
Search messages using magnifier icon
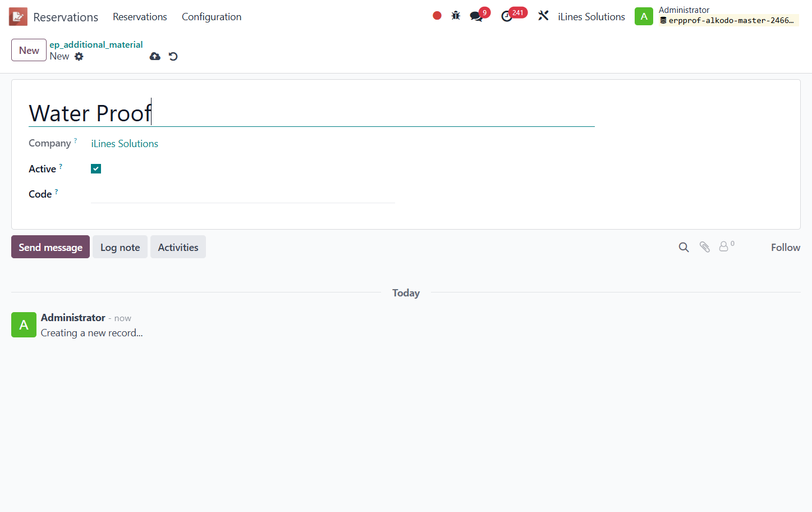683,247
